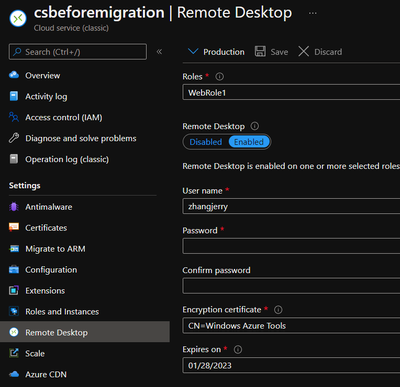
Task: Click the cloud service icon beside csbeforemigration
Action: tap(18, 18)
